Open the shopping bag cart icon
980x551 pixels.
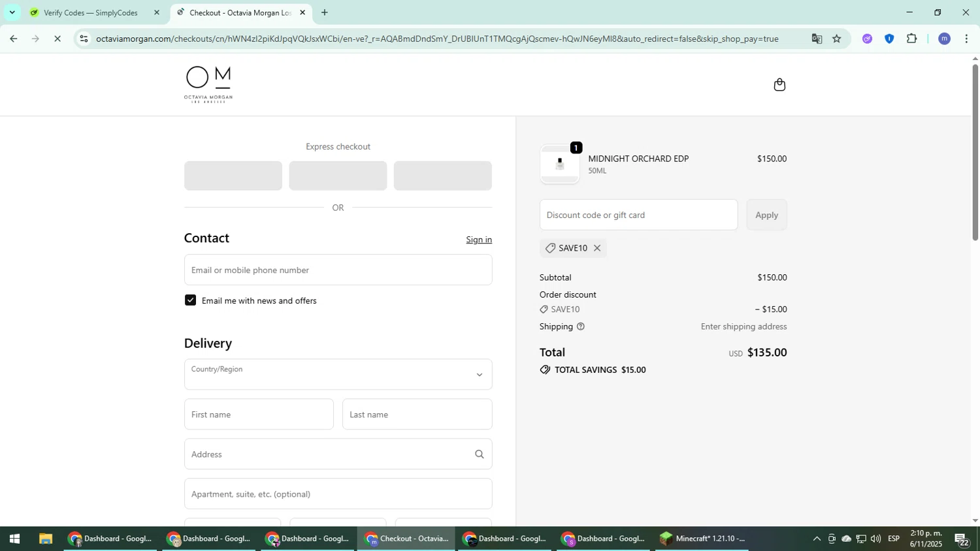coord(779,85)
